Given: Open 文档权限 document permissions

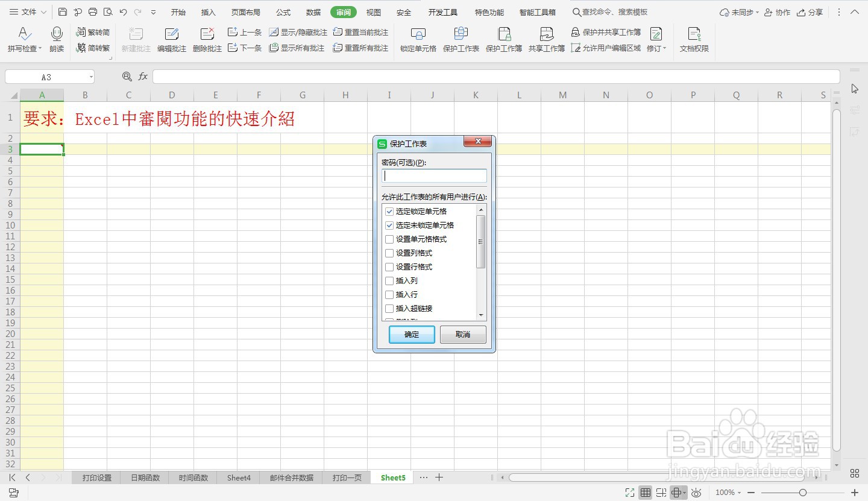Looking at the screenshot, I should click(694, 40).
